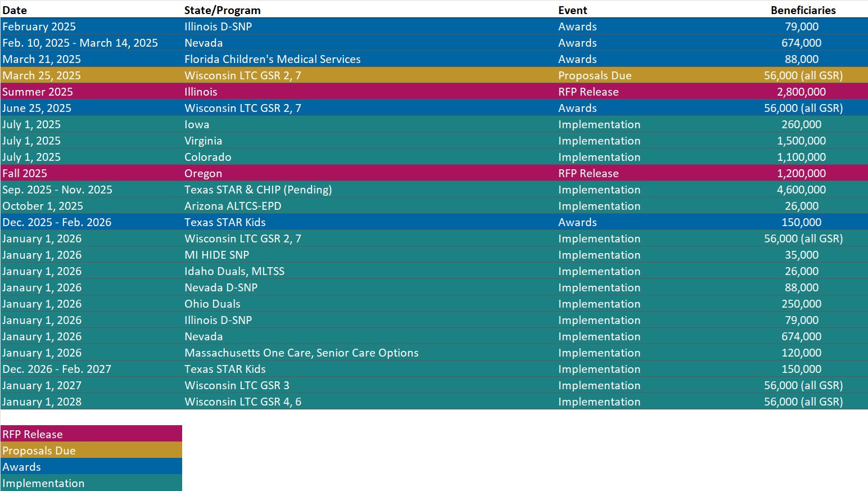Select the Summer 2025 date cell
This screenshot has width=868, height=491.
[38, 92]
